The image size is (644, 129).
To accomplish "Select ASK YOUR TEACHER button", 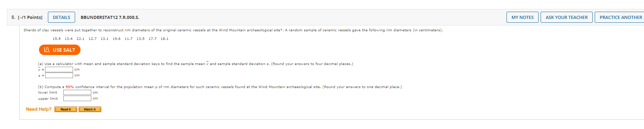I will pyautogui.click(x=566, y=17).
